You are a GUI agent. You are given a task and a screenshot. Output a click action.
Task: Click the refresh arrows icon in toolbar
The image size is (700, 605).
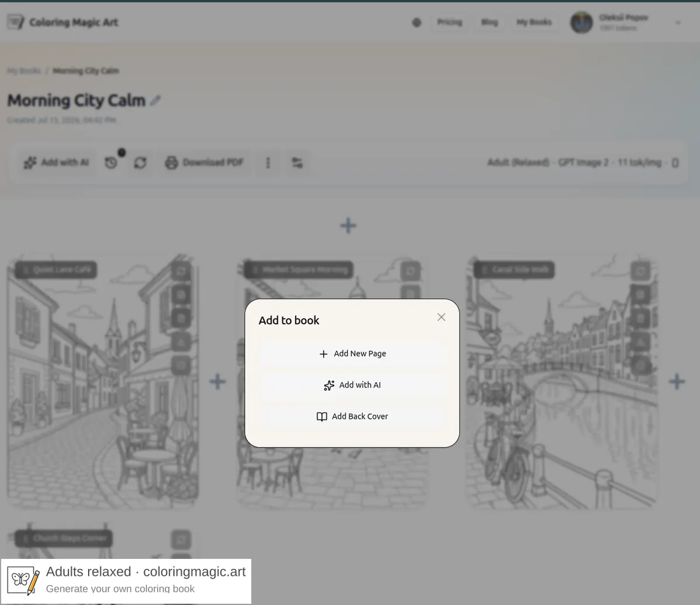140,163
